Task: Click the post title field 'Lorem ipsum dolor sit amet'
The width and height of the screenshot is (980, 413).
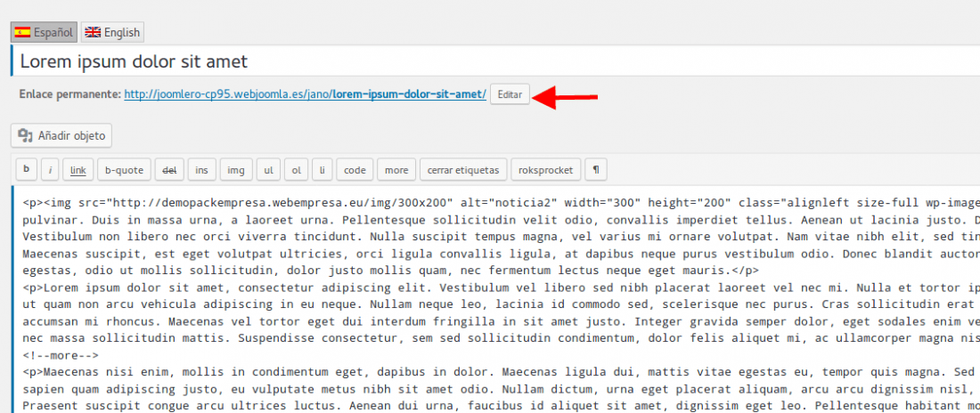Action: pyautogui.click(x=495, y=61)
